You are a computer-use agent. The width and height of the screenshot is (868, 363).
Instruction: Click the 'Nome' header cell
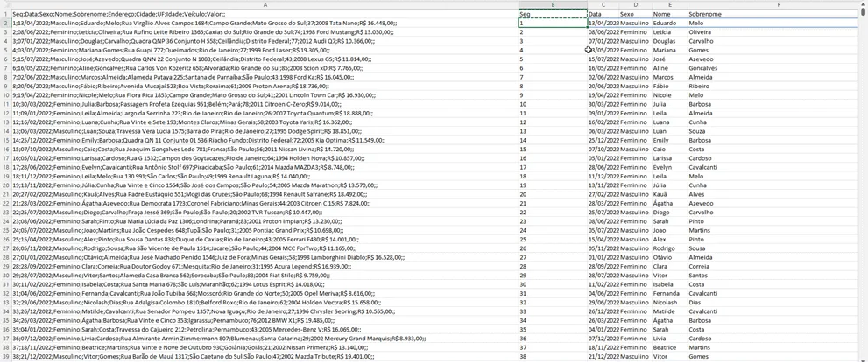[669, 14]
